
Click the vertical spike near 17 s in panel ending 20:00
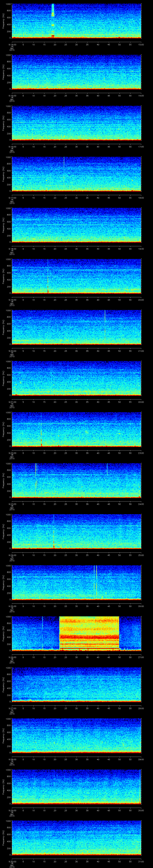48,276
